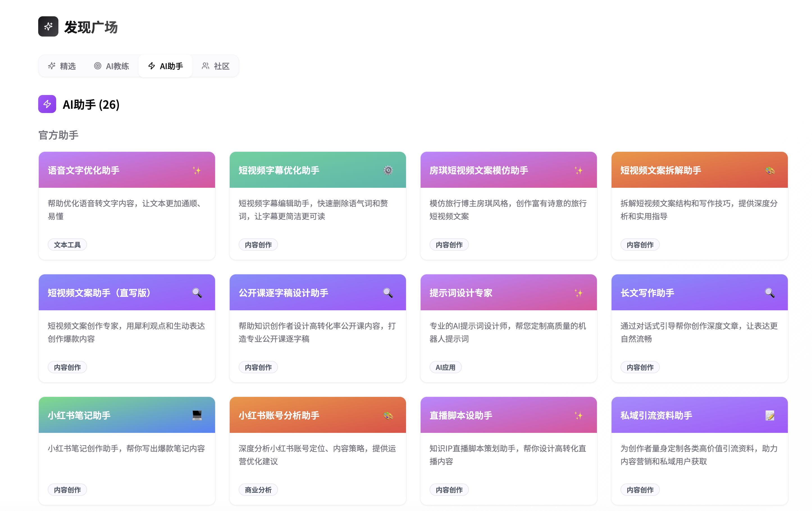Click the AI应用 tag on 提示词设计专家
Image resolution: width=812 pixels, height=511 pixels.
pyautogui.click(x=445, y=367)
